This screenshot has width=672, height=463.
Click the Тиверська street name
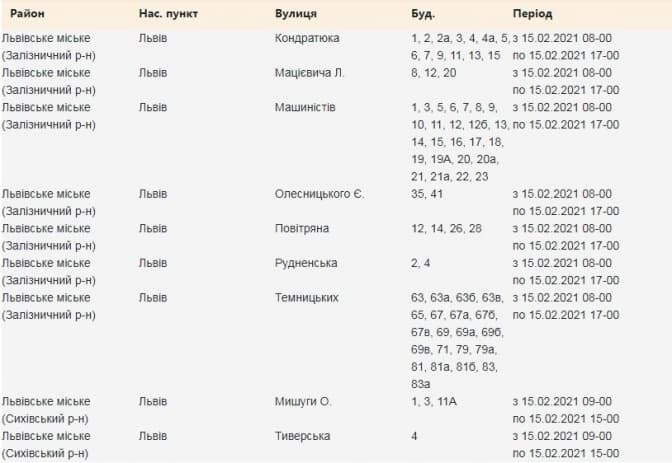[302, 436]
